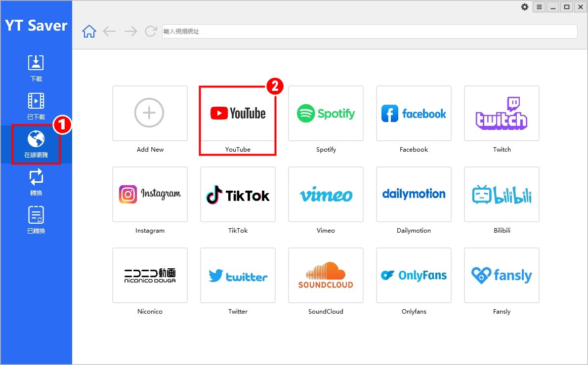Open the Vimeo site tile
588x365 pixels.
point(326,194)
